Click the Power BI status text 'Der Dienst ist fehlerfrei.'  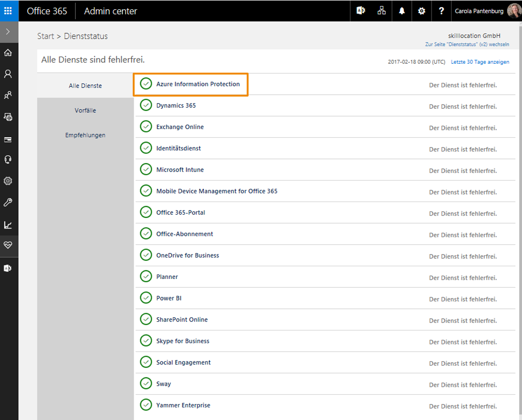[463, 299]
